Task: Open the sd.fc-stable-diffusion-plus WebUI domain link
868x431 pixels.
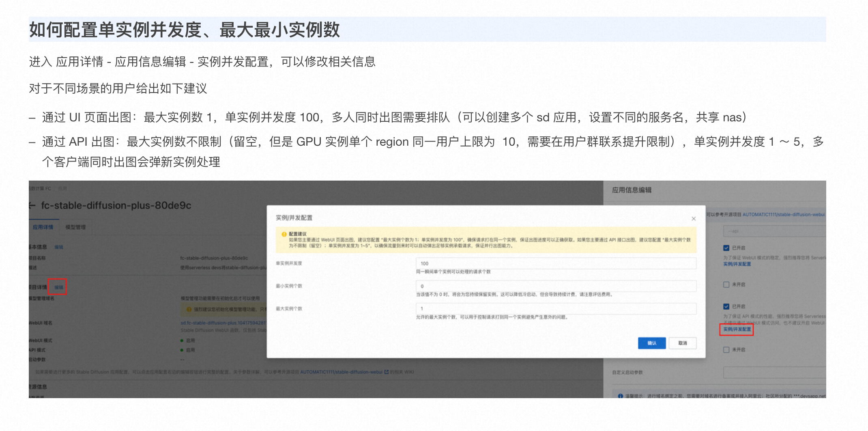Action: 223,323
